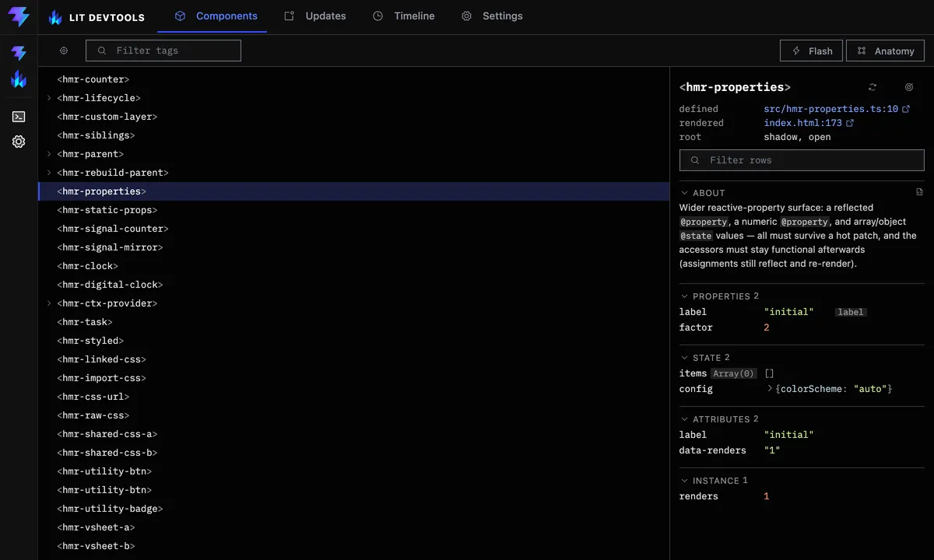Select the hmr-static-props row
The height and width of the screenshot is (560, 934).
[354, 210]
